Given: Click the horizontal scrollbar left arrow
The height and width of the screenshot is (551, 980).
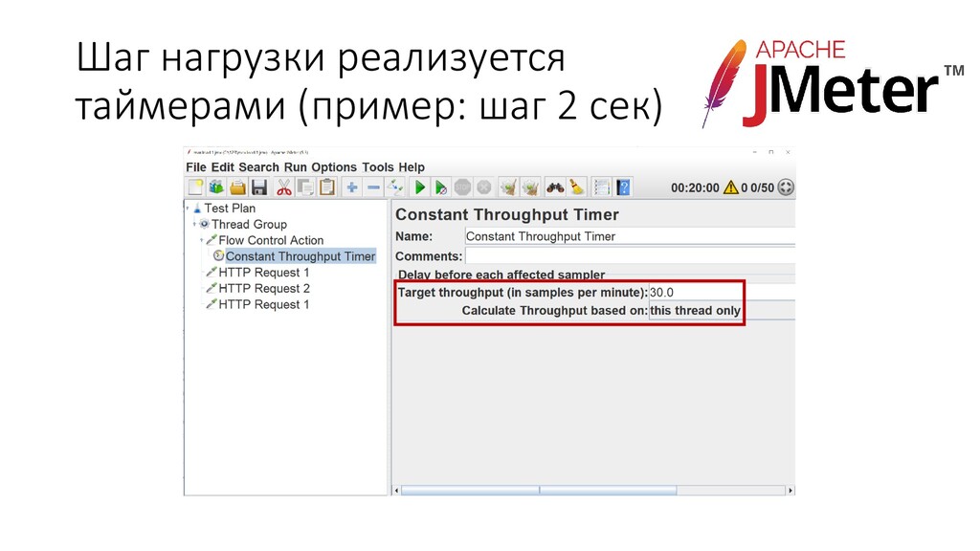Looking at the screenshot, I should point(396,491).
